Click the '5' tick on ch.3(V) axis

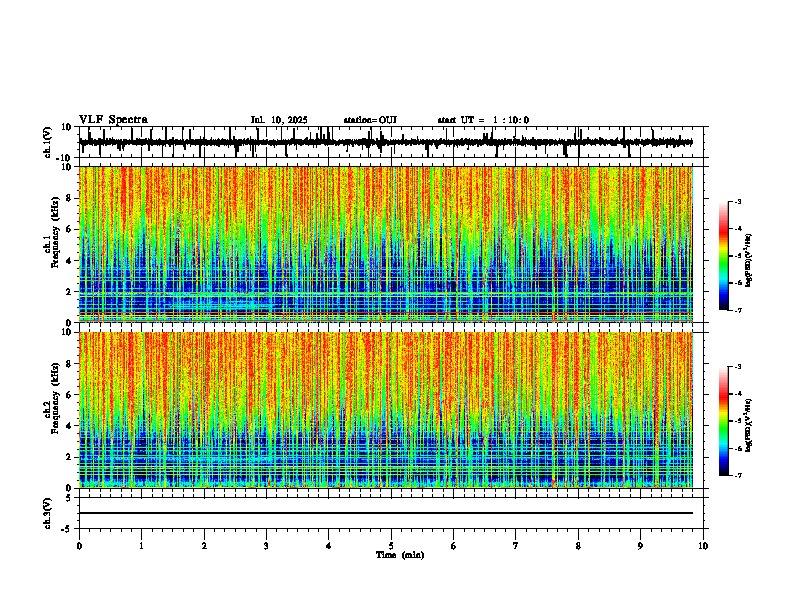tap(69, 498)
